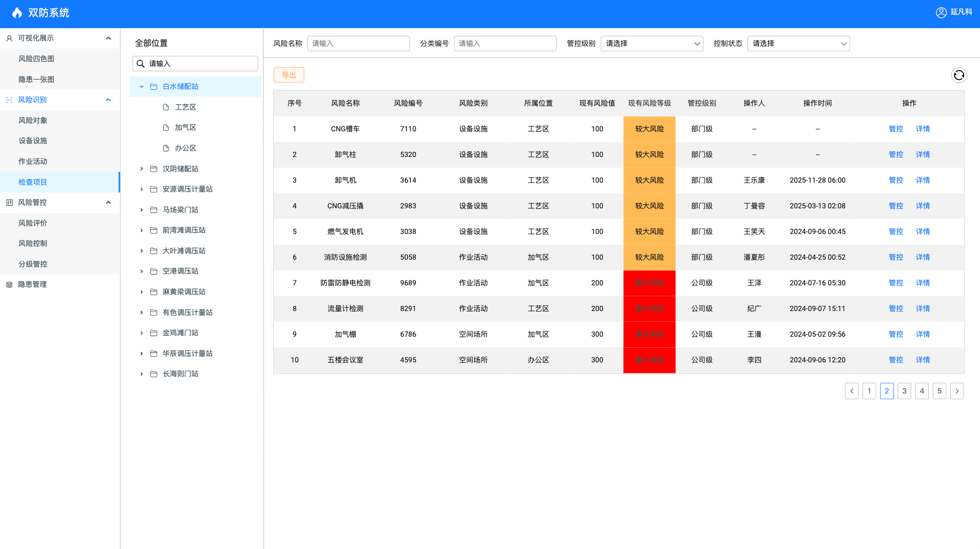Go to previous page with left arrow

click(x=852, y=391)
